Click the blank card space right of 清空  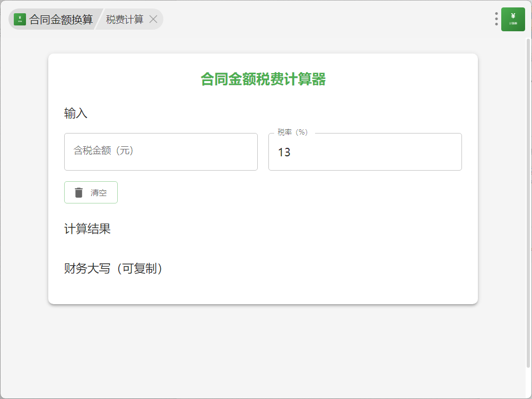[x=292, y=192]
